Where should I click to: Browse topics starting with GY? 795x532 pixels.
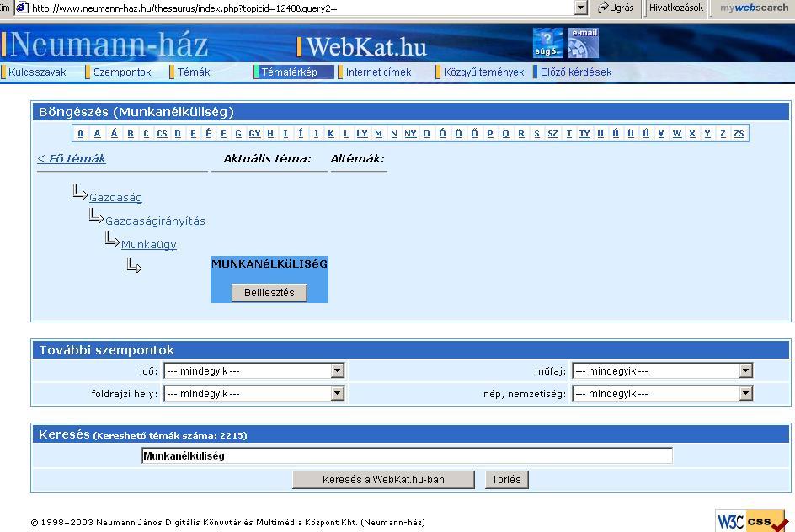pyautogui.click(x=254, y=133)
